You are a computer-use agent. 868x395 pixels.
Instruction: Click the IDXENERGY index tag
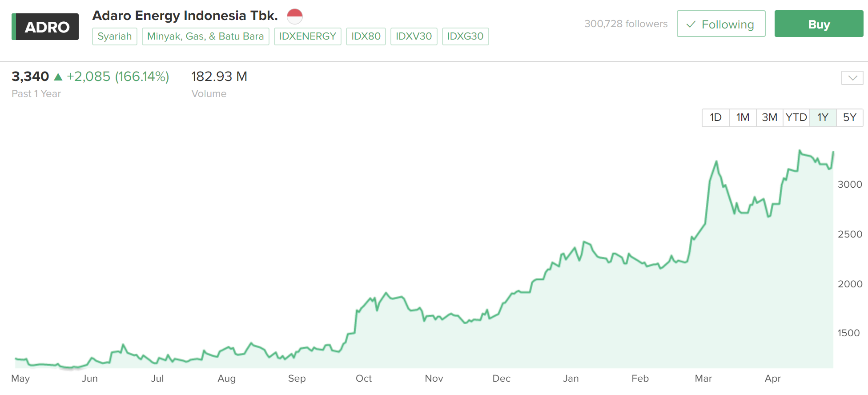tap(307, 36)
